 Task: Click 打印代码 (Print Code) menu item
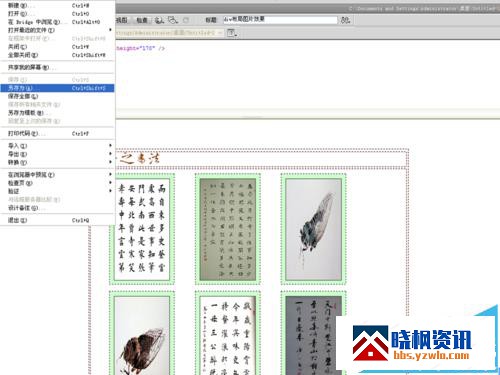pyautogui.click(x=57, y=133)
